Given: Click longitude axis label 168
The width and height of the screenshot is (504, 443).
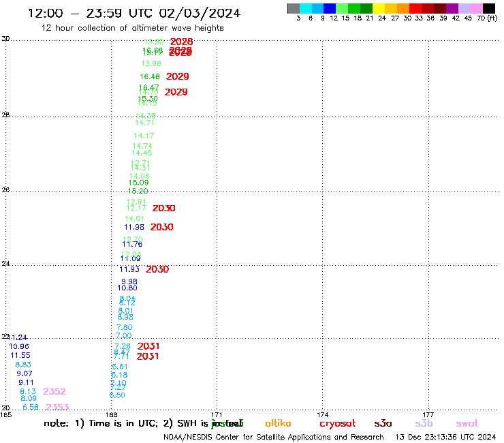Looking at the screenshot, I should pyautogui.click(x=111, y=415).
